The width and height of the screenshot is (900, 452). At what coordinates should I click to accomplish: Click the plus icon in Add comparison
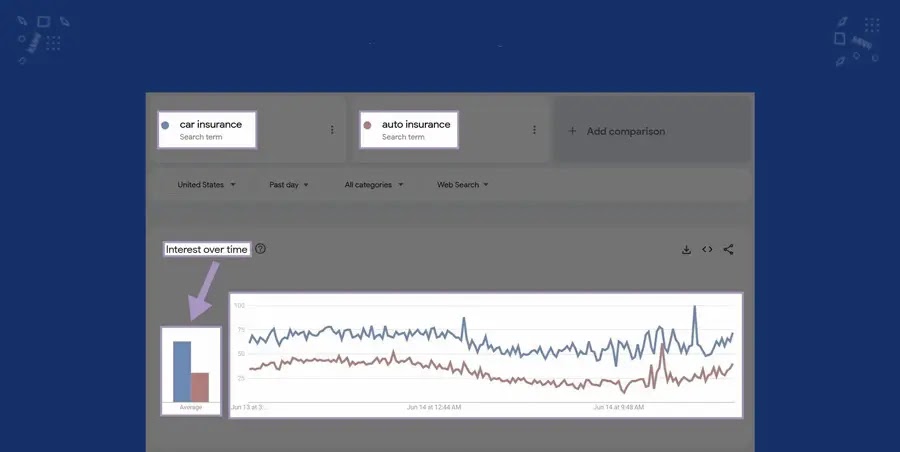point(572,131)
